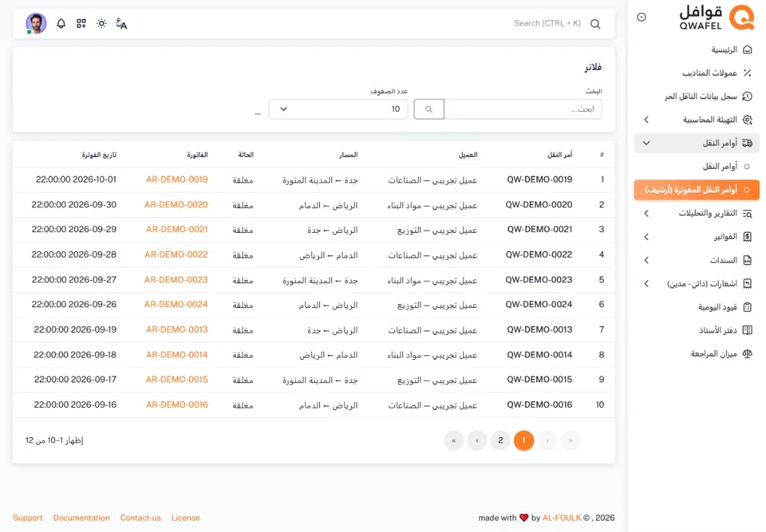The height and width of the screenshot is (532, 766).
Task: Click the note icon for اشعارات (دائن- مدين)
Action: click(747, 284)
